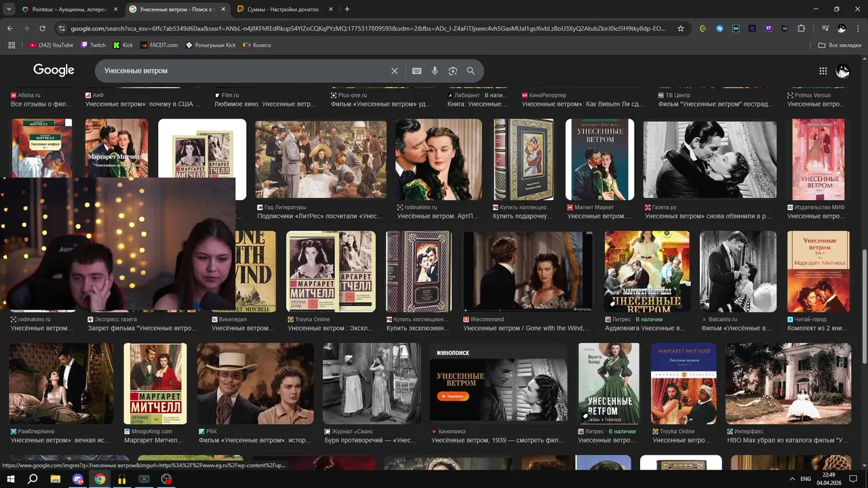868x488 pixels.
Task: Switch to Chrome in the taskbar
Action: pos(100,479)
